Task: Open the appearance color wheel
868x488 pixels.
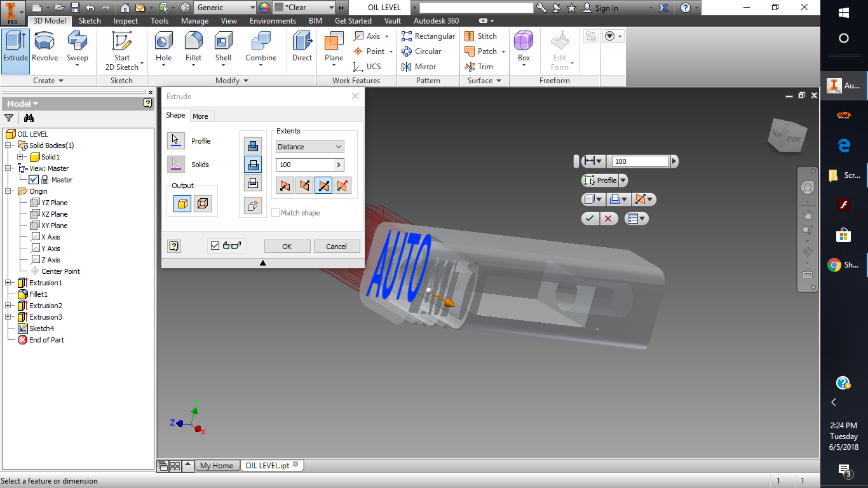Action: (x=264, y=8)
